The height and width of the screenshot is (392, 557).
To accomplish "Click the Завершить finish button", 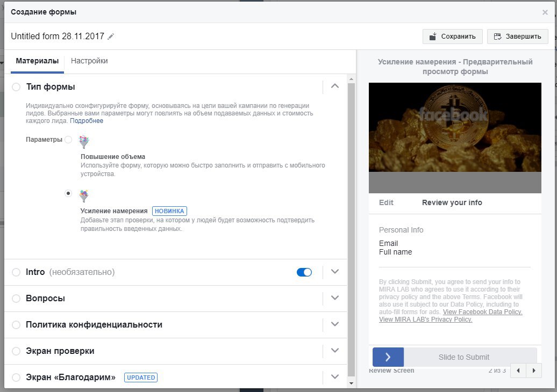I will (517, 37).
